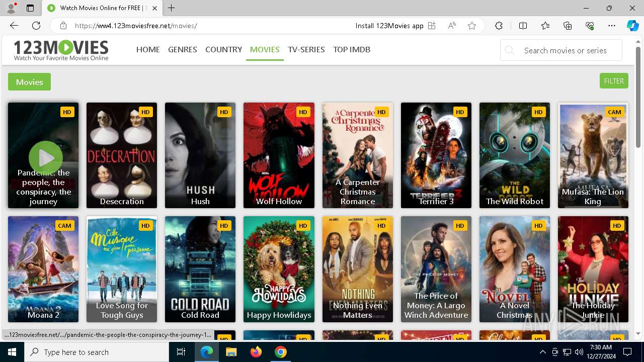Viewport: 644px width, 362px height.
Task: Open the tab actions menu icon
Action: (x=30, y=8)
